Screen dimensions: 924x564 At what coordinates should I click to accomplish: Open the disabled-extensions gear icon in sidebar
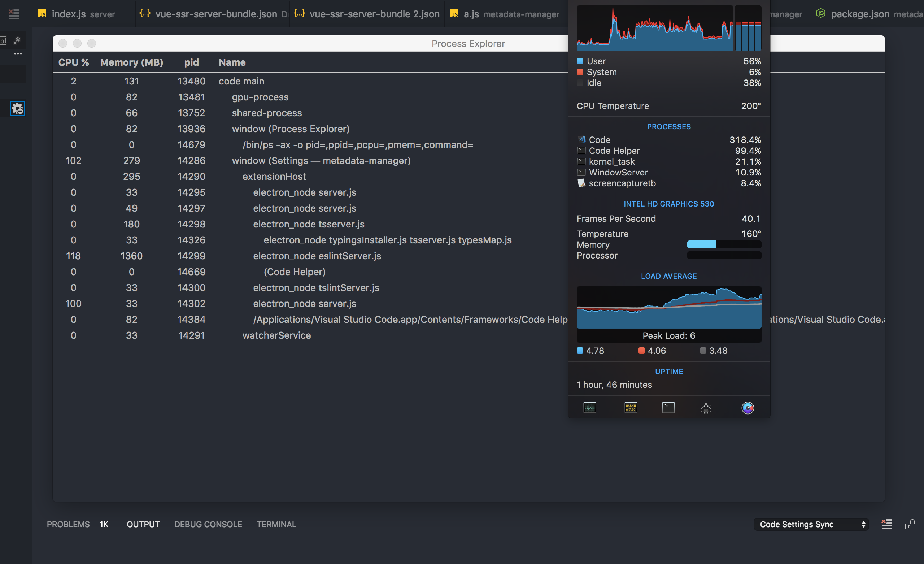click(x=17, y=108)
